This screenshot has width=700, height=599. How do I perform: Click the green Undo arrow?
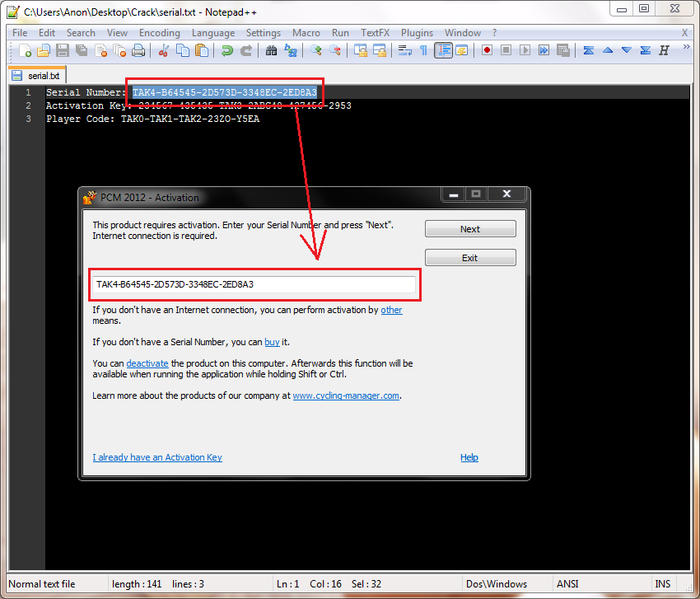(x=226, y=50)
